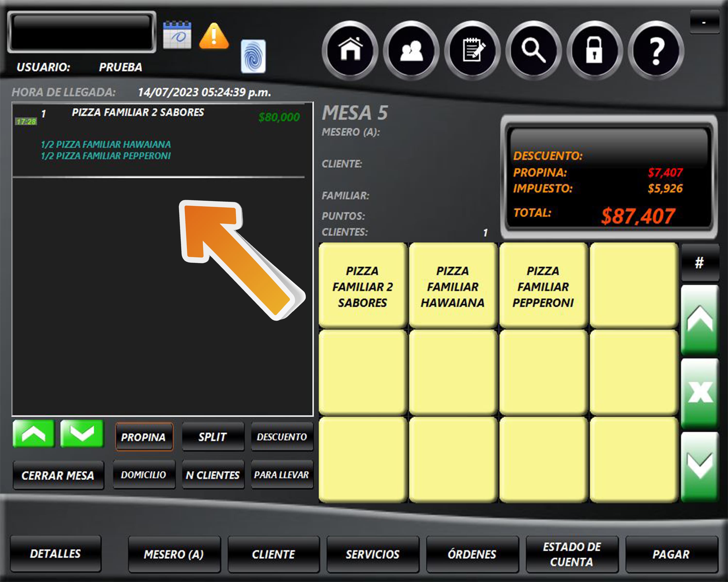This screenshot has height=582, width=728.
Task: Add PIZZA FAMILIAR HAWAIANA product
Action: pyautogui.click(x=453, y=286)
